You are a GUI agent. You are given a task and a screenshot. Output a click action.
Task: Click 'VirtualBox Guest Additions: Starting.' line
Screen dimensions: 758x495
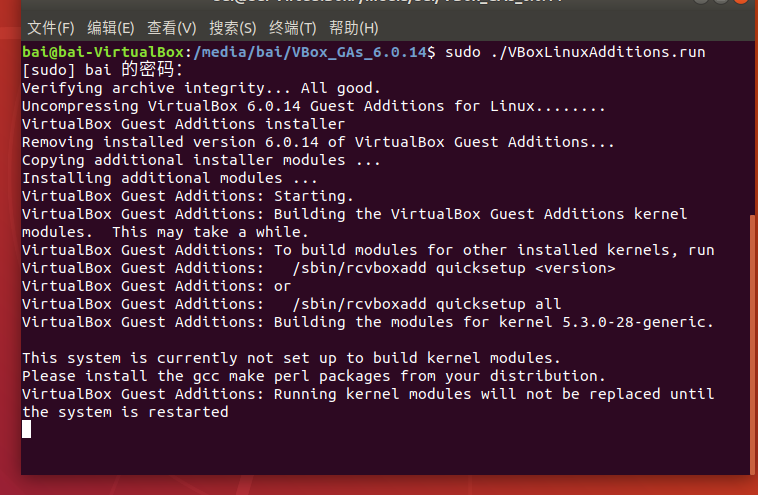[188, 196]
